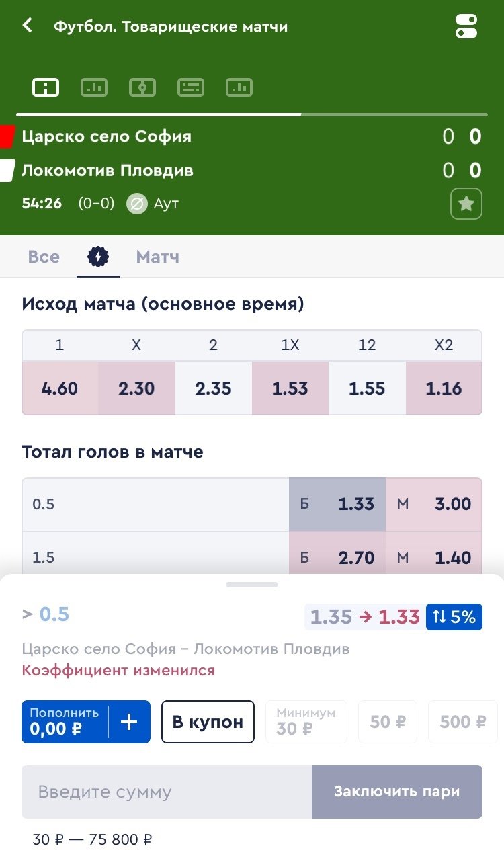Show the football pitch view icon

tap(142, 87)
